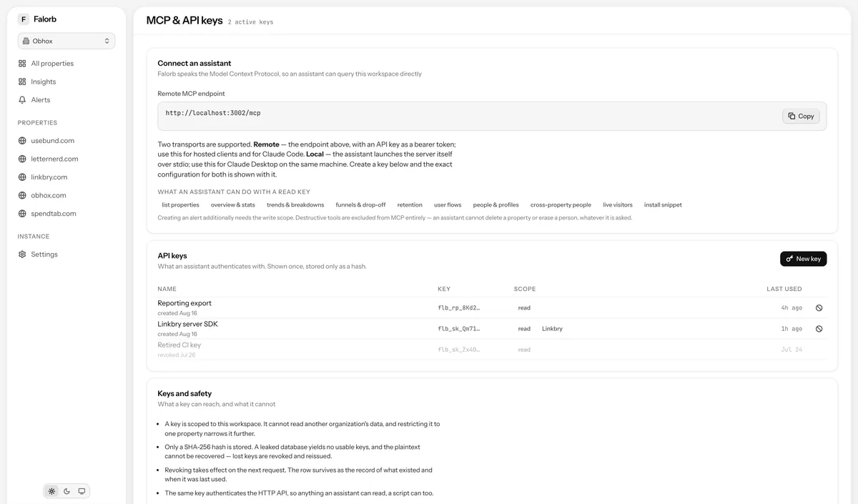Click the 'funnels & drop-off' tag
Viewport: 858px width, 504px height.
(x=360, y=205)
